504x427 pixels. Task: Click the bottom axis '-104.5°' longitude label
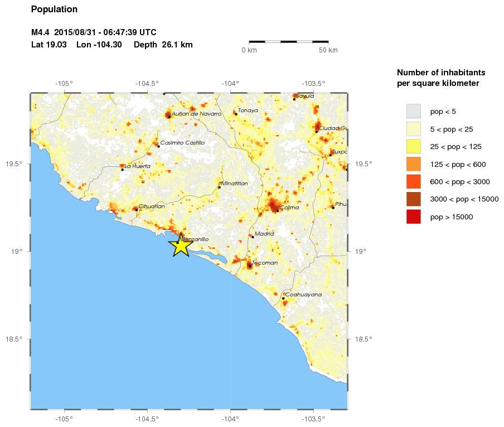tap(147, 419)
